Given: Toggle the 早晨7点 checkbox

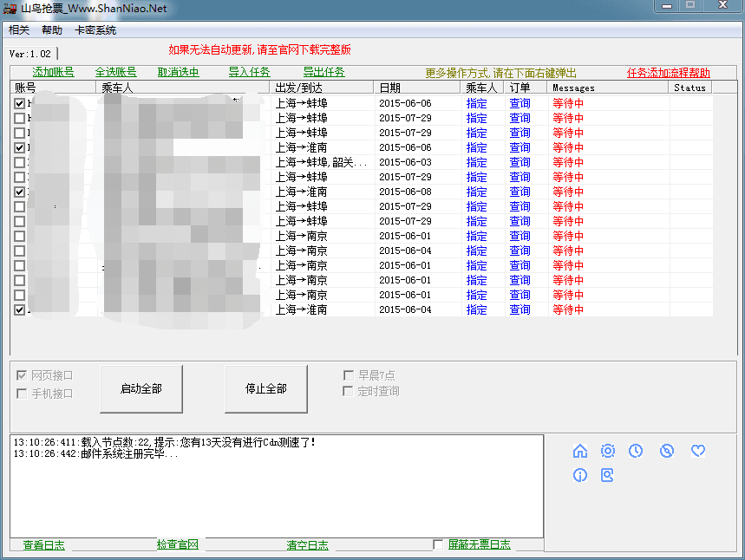Looking at the screenshot, I should (348, 375).
